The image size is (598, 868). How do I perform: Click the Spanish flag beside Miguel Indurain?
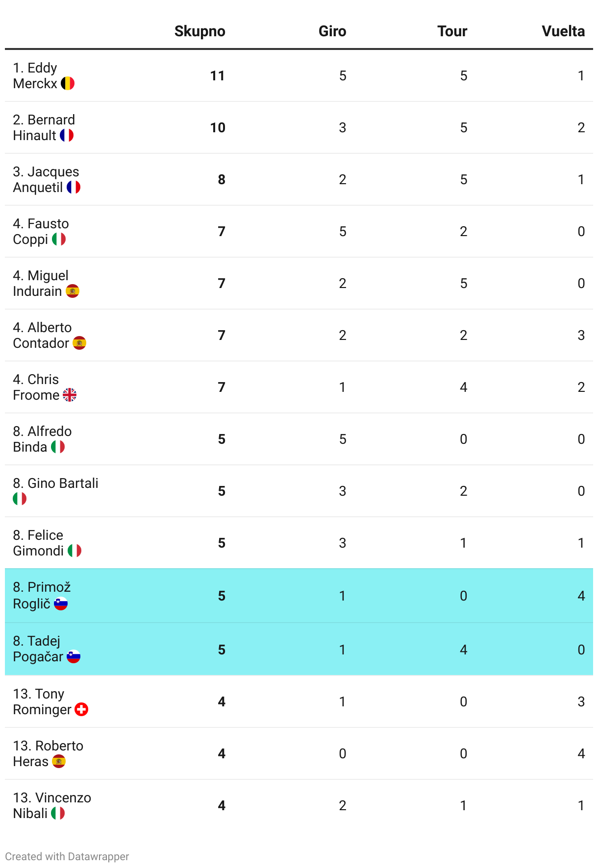coord(73,291)
